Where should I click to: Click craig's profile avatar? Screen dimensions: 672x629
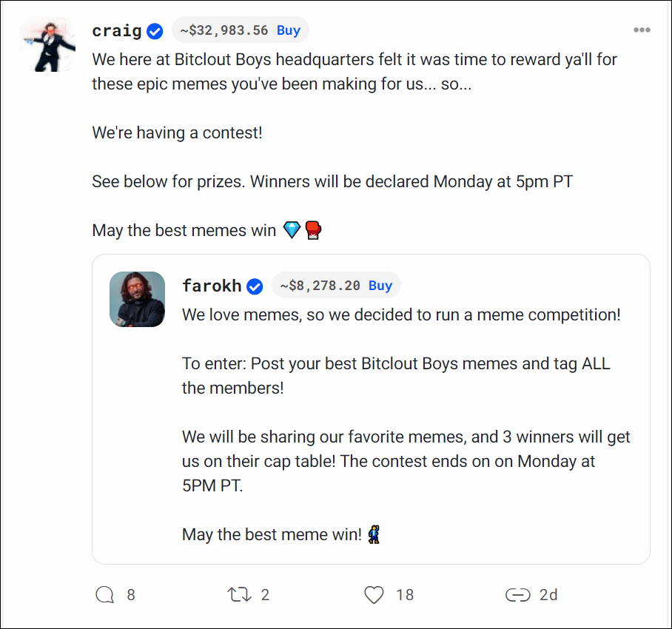pos(48,44)
